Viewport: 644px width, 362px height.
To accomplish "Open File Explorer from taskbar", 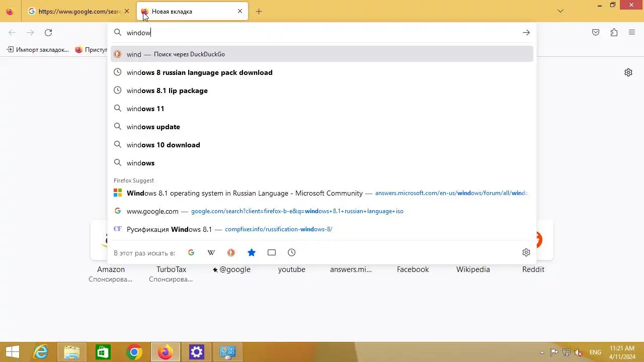I will coord(72,352).
